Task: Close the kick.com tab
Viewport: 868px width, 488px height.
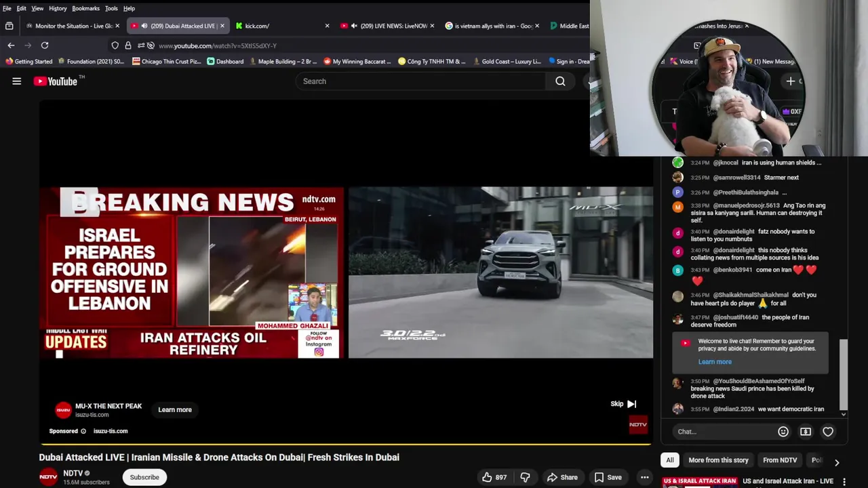Action: point(327,26)
